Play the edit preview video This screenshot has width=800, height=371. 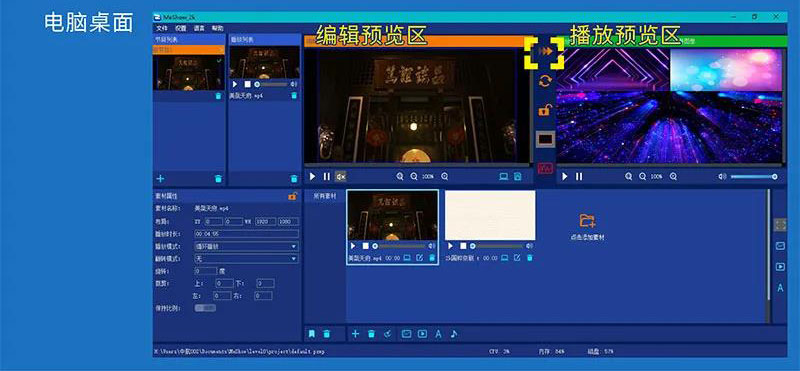[313, 177]
